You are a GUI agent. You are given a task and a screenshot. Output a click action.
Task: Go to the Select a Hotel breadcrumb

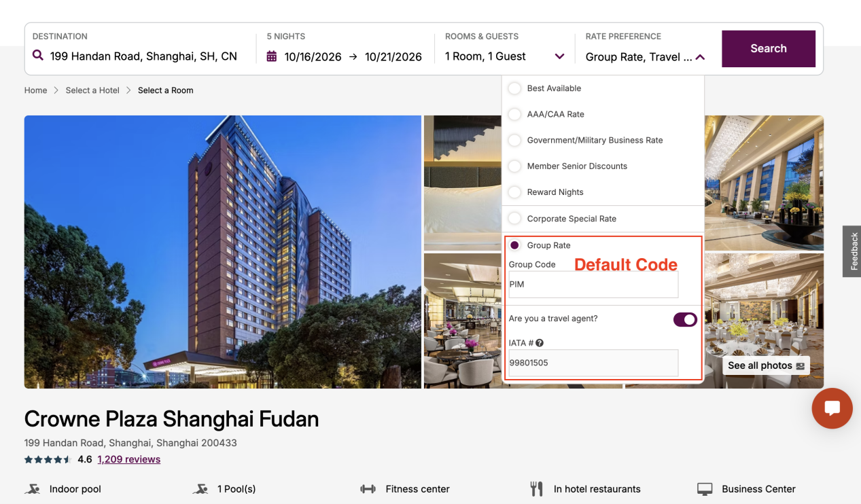tap(92, 90)
